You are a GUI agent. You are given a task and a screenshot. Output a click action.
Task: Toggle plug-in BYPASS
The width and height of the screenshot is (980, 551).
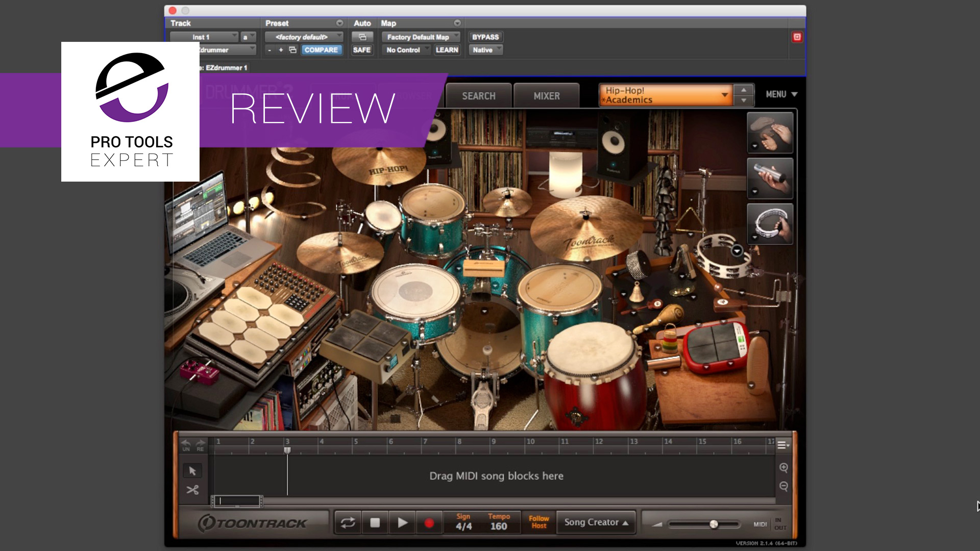click(x=485, y=37)
